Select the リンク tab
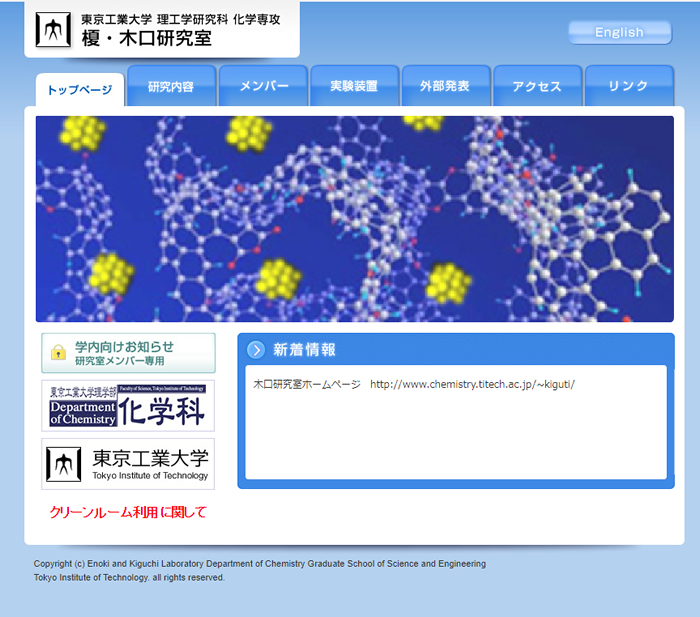This screenshot has height=617, width=700. tap(628, 86)
